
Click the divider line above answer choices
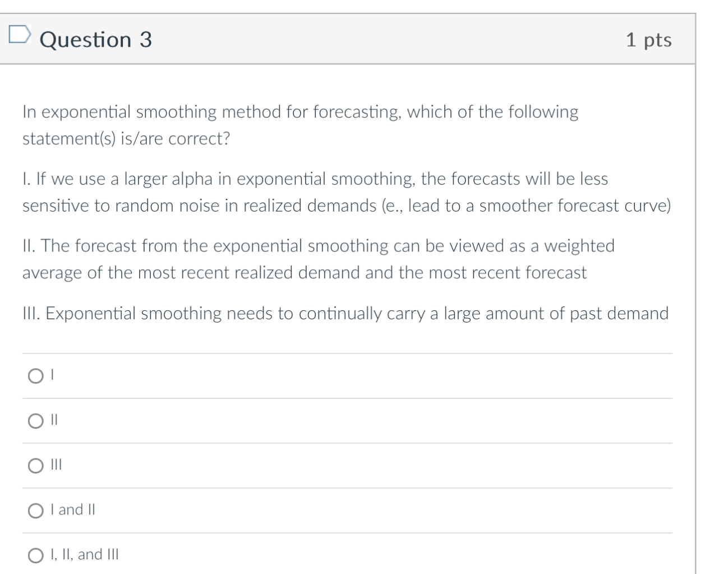pos(347,352)
